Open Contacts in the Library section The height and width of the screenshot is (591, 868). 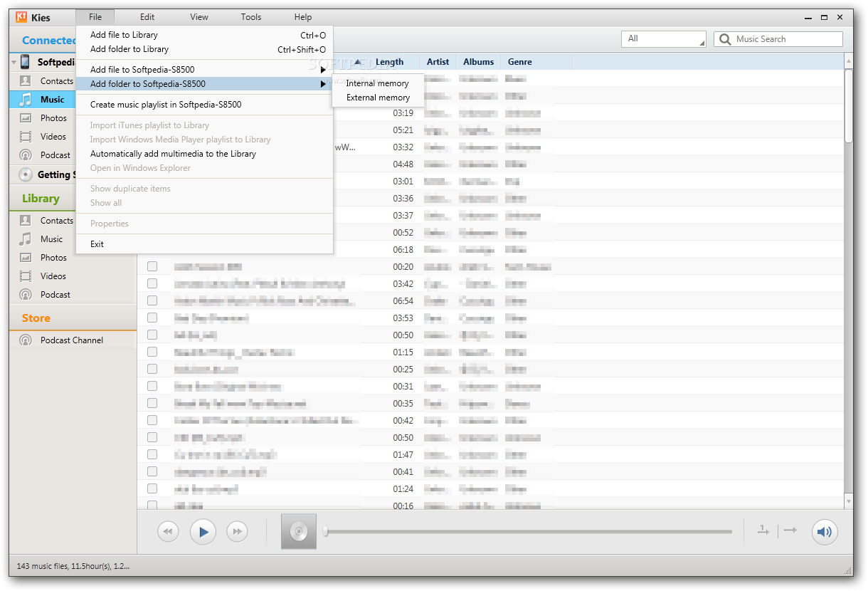point(56,221)
